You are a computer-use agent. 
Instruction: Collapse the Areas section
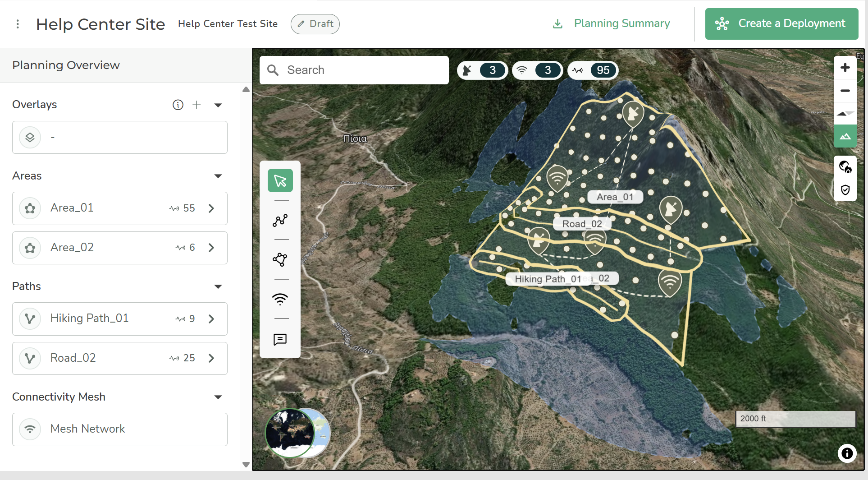(x=218, y=176)
